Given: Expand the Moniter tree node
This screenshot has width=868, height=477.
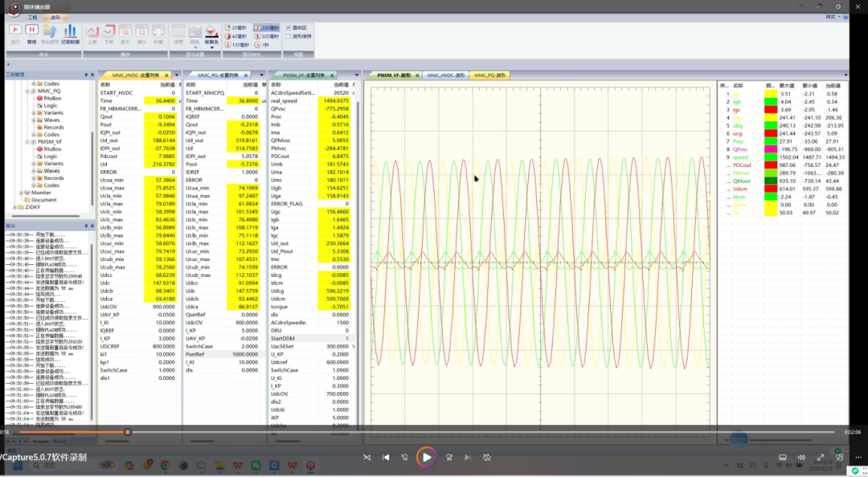Looking at the screenshot, I should pos(23,193).
